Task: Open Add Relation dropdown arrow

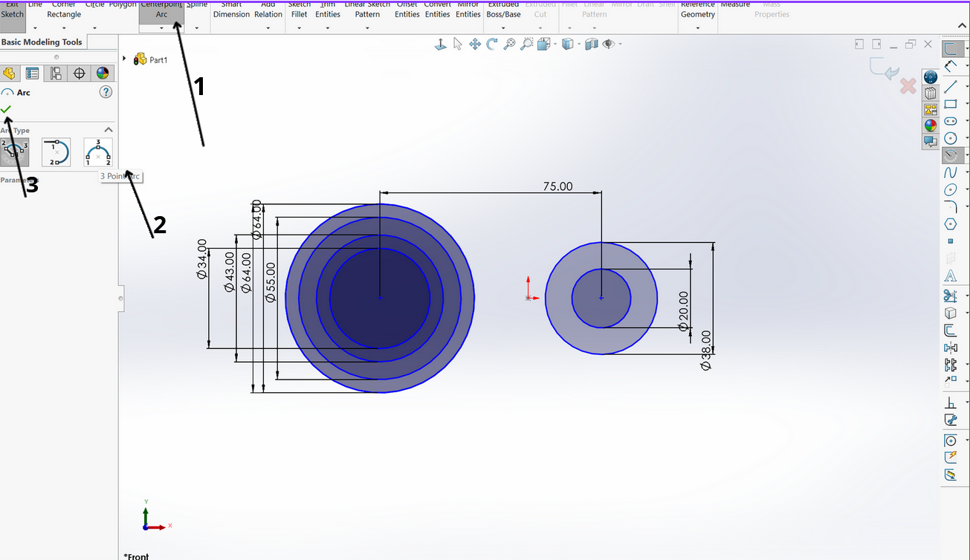Action: tap(268, 28)
